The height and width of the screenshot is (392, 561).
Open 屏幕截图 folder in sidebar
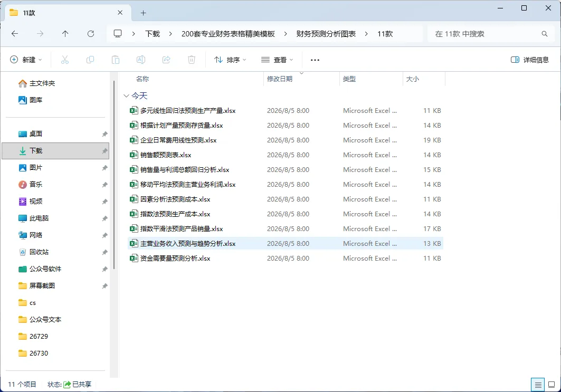coord(55,286)
